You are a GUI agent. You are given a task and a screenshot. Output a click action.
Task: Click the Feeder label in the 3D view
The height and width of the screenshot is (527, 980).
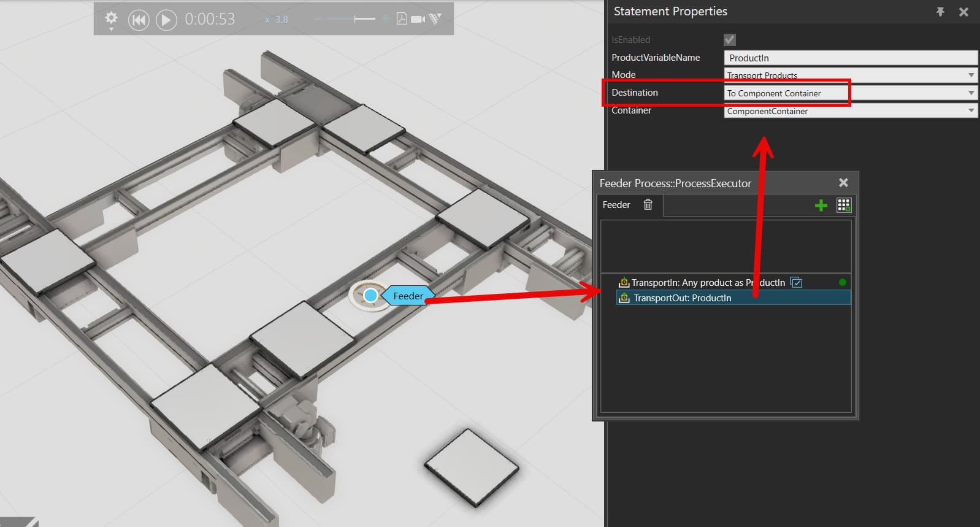point(408,296)
